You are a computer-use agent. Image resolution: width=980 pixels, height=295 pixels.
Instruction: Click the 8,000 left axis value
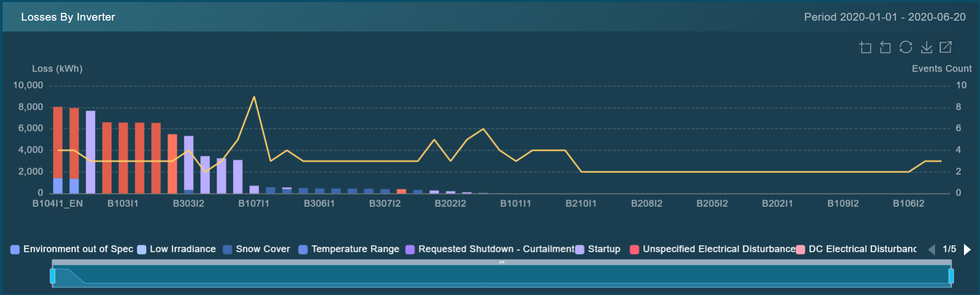30,107
